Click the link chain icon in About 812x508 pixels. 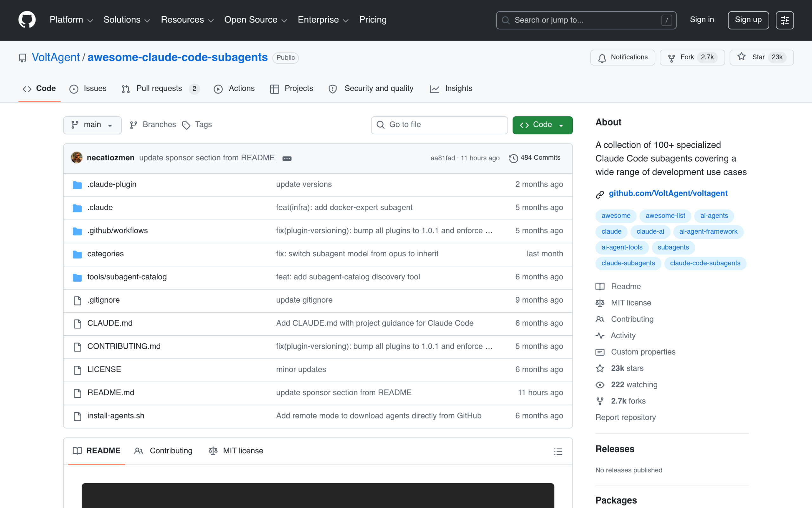[600, 194]
